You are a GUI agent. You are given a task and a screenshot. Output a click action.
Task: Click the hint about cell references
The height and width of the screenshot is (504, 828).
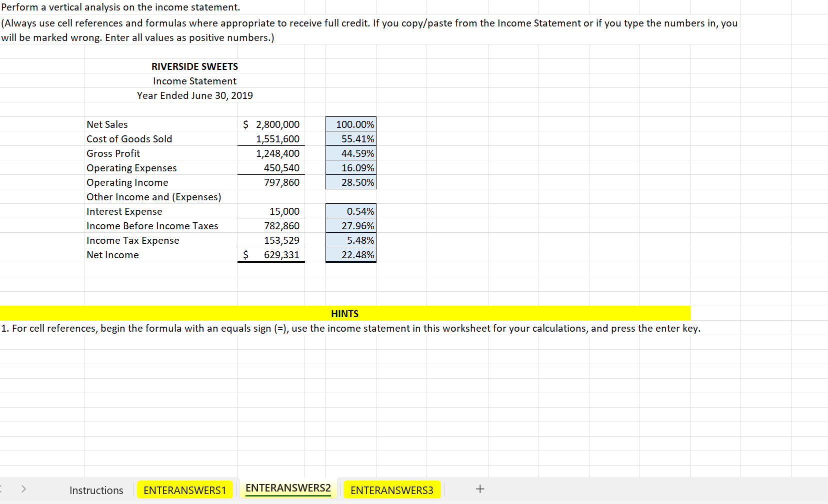[x=350, y=328]
